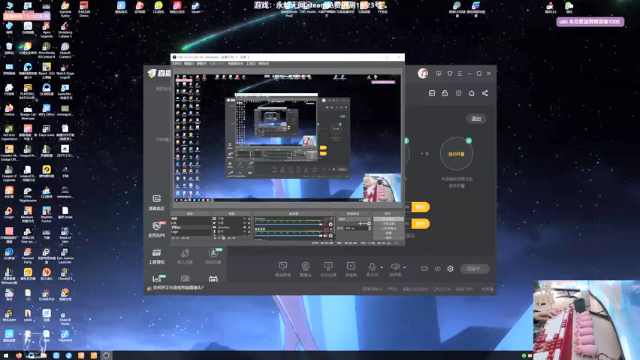Click the 直播中 button in streaming toolbar
This screenshot has width=640, height=360.
475,269
